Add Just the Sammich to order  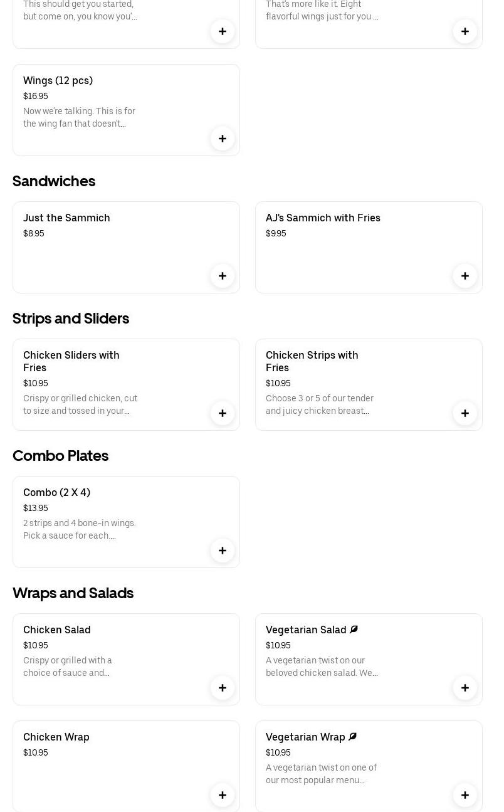point(223,276)
